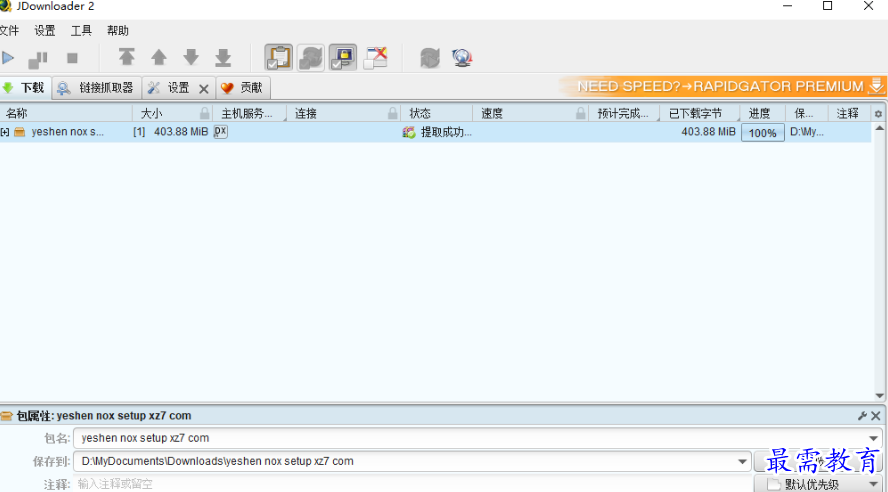
Task: Pause downloads using the pause icon
Action: click(39, 58)
